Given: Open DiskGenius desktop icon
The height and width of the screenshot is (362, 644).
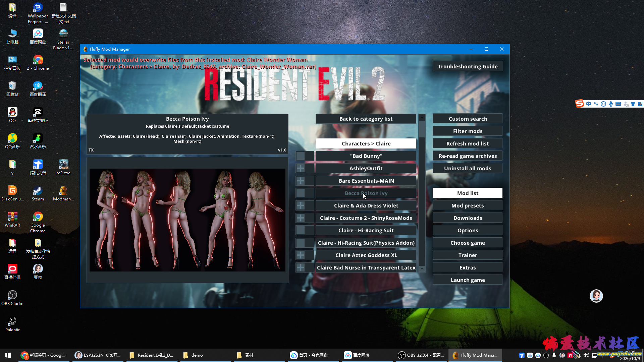Looking at the screenshot, I should pyautogui.click(x=12, y=194).
